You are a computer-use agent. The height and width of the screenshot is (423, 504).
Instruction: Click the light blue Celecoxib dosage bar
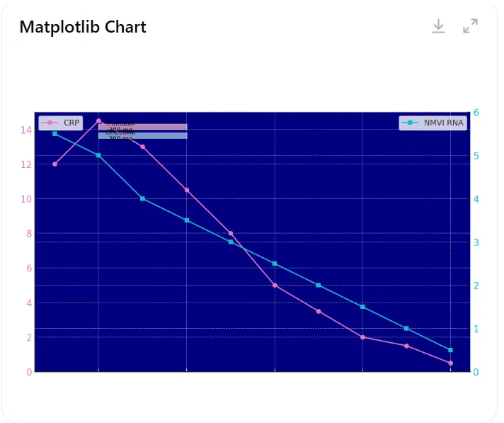[x=143, y=136]
